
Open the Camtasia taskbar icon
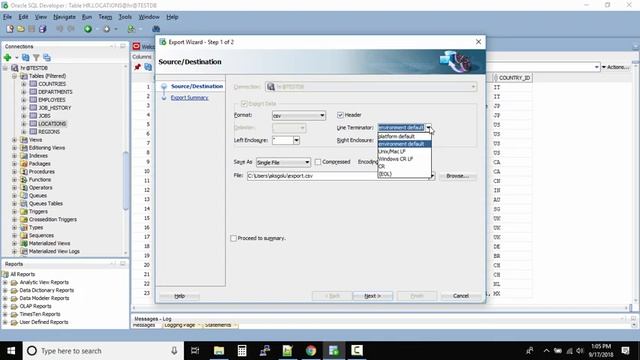pos(357,350)
